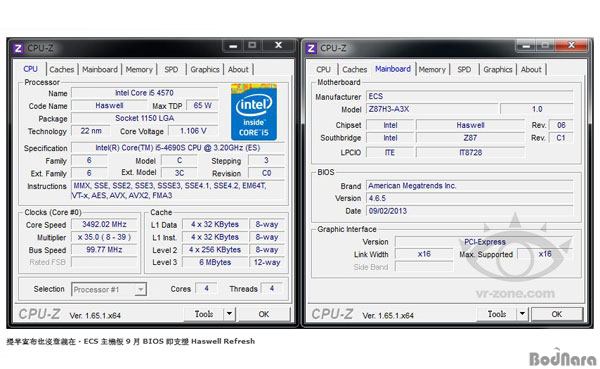600x369 pixels.
Task: Click the Bus Speed value 99.77 MHz
Action: click(x=104, y=250)
